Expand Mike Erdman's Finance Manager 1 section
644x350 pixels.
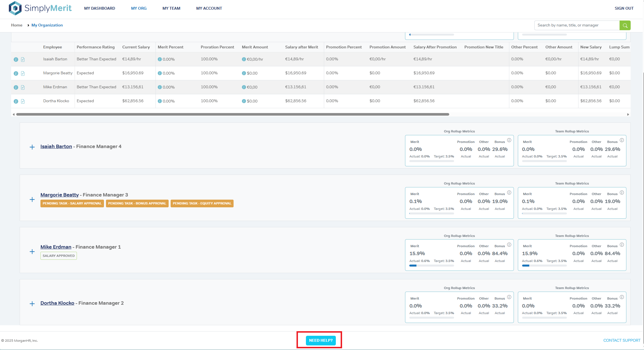coord(32,251)
